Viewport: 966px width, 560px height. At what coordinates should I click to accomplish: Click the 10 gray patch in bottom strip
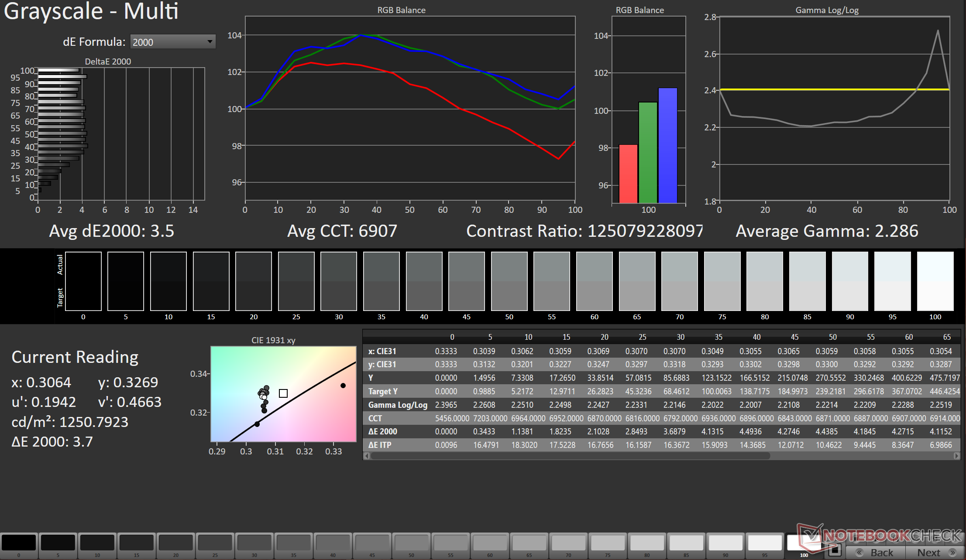(97, 543)
